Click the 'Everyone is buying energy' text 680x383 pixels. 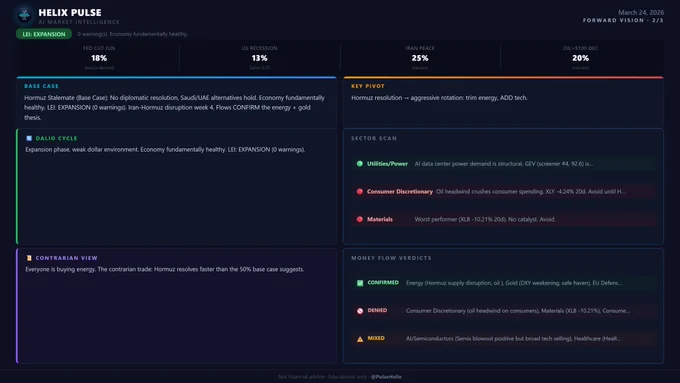[164, 269]
